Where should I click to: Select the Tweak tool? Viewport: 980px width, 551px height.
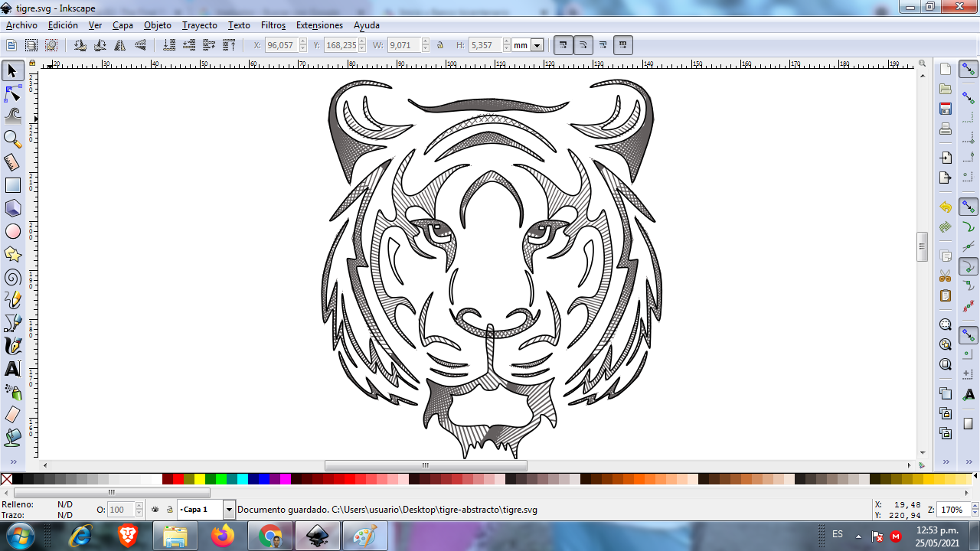tap(12, 116)
